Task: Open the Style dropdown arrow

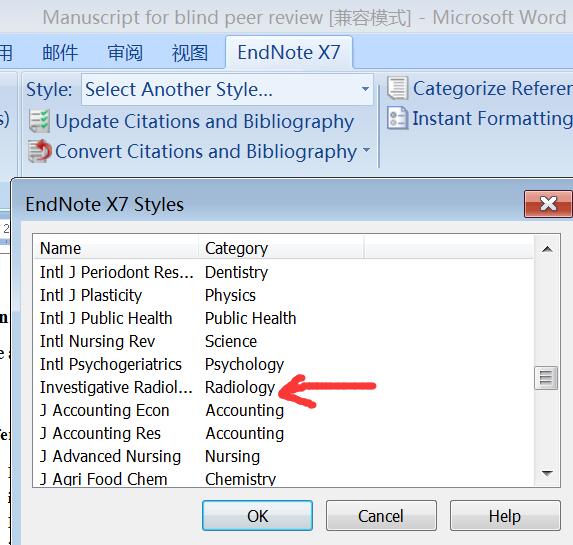Action: tap(365, 89)
